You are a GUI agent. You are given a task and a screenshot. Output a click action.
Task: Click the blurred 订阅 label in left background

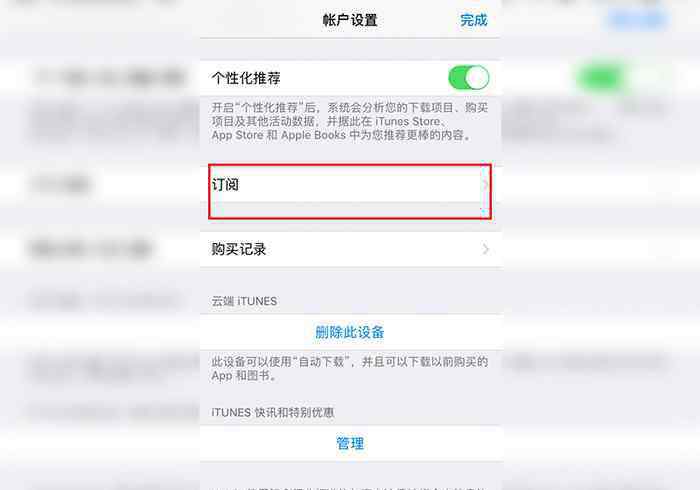61,184
